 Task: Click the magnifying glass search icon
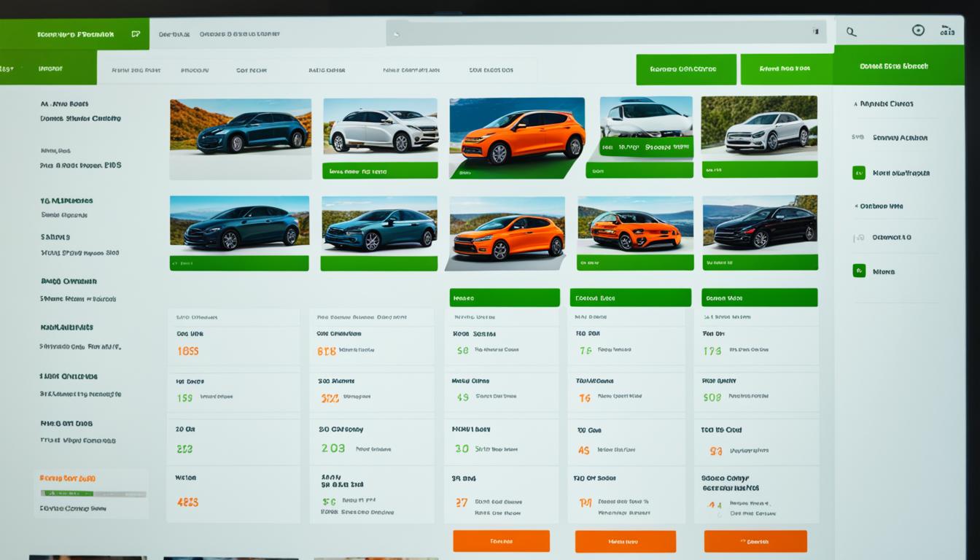(851, 32)
